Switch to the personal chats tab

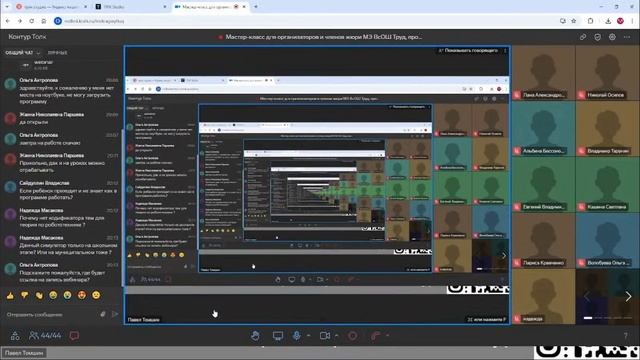coord(58,53)
